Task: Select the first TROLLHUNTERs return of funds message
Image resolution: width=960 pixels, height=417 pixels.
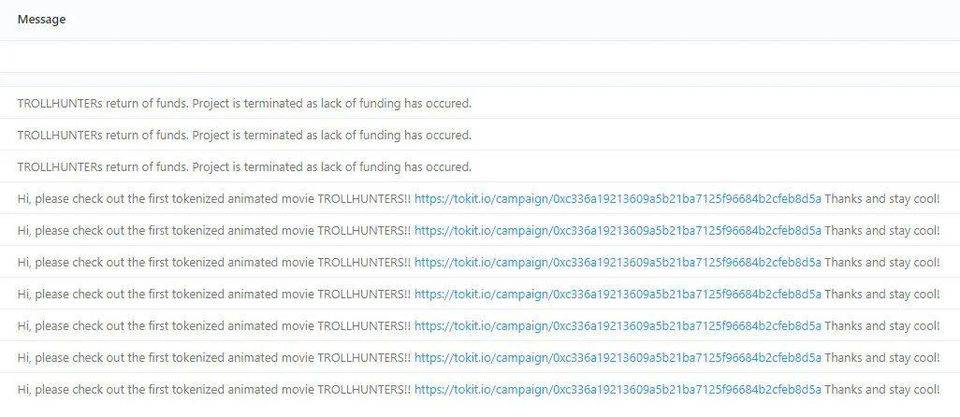Action: 245,103
